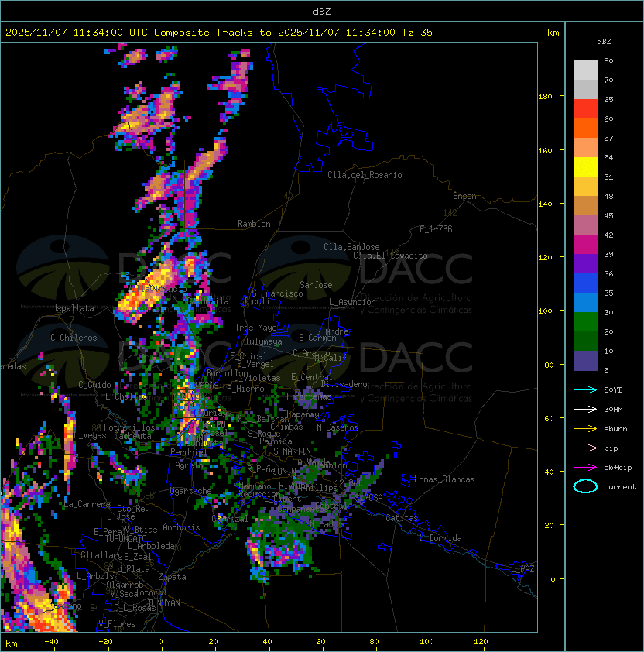Click the 'L_Dormida' map label
The height and width of the screenshot is (652, 644).
tap(440, 538)
